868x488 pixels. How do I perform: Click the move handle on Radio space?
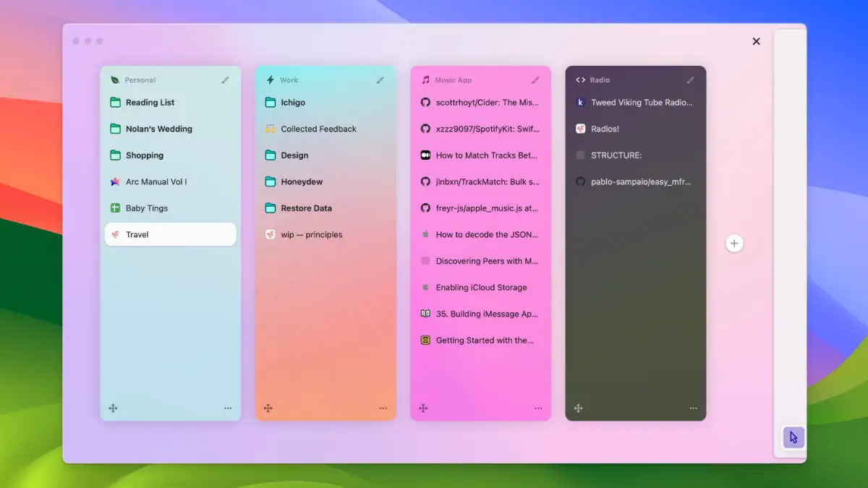(578, 408)
